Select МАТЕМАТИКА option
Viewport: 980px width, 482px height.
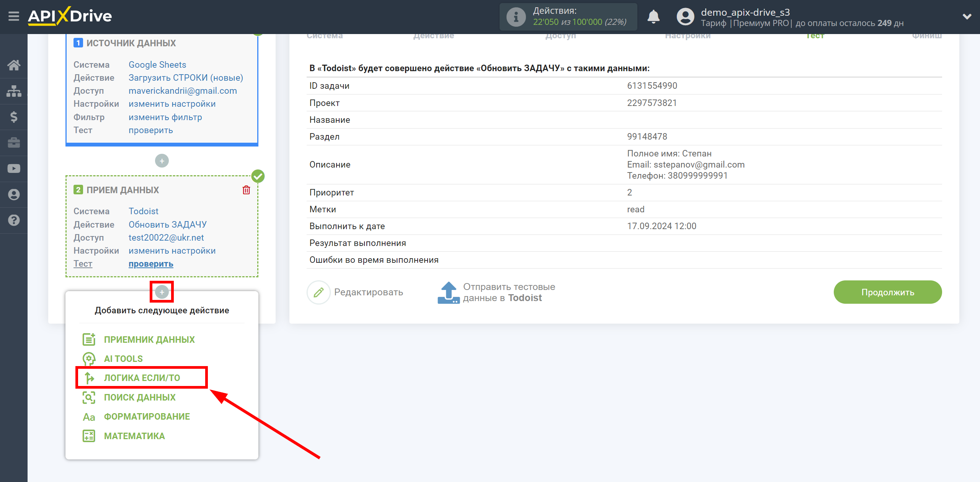(134, 436)
